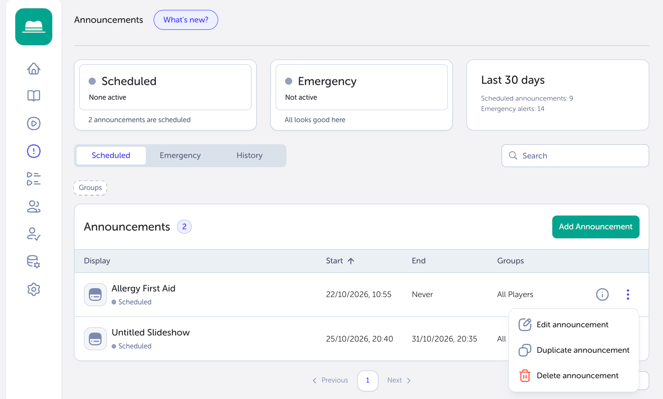Go to the Previous page
The width and height of the screenshot is (663, 399).
click(x=330, y=380)
